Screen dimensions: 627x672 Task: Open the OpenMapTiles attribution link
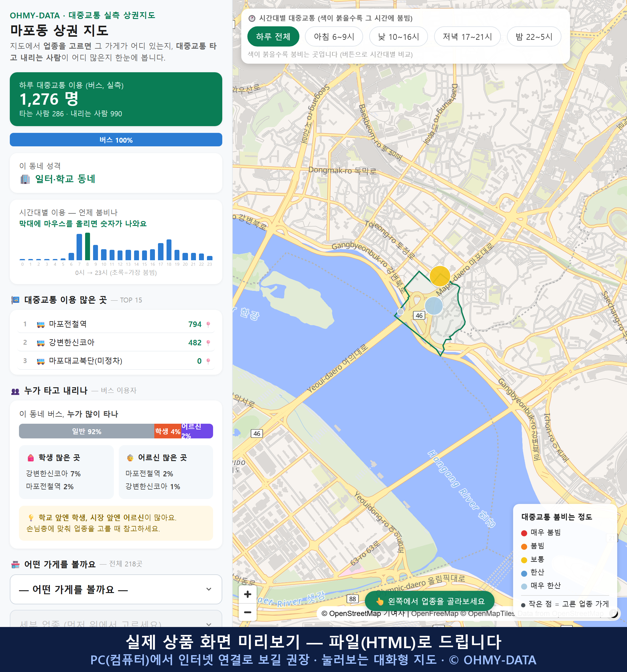488,613
